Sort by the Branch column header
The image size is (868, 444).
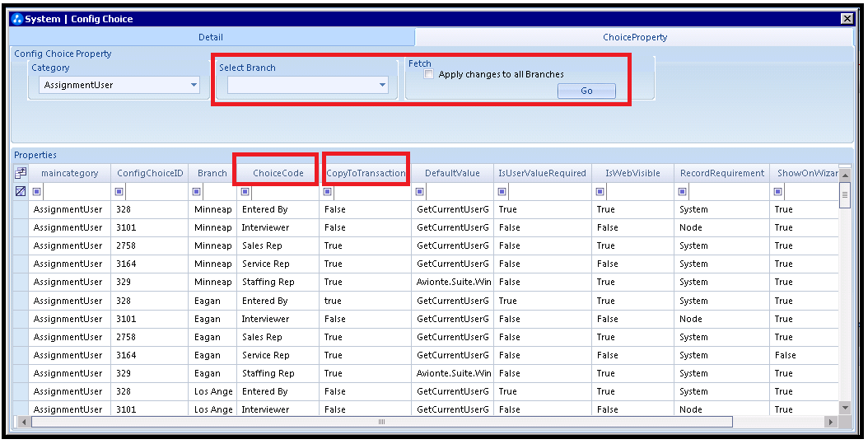[212, 173]
